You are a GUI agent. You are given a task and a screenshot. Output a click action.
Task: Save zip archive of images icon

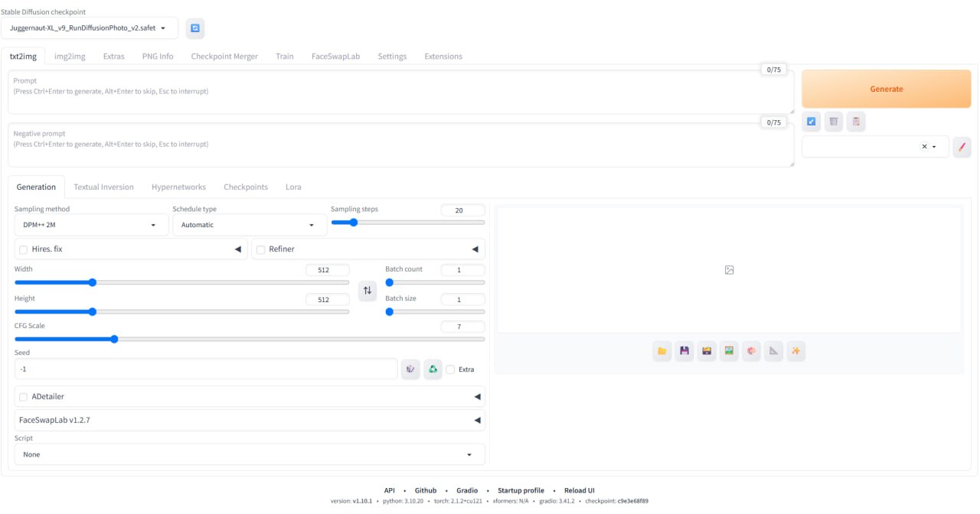click(x=707, y=351)
